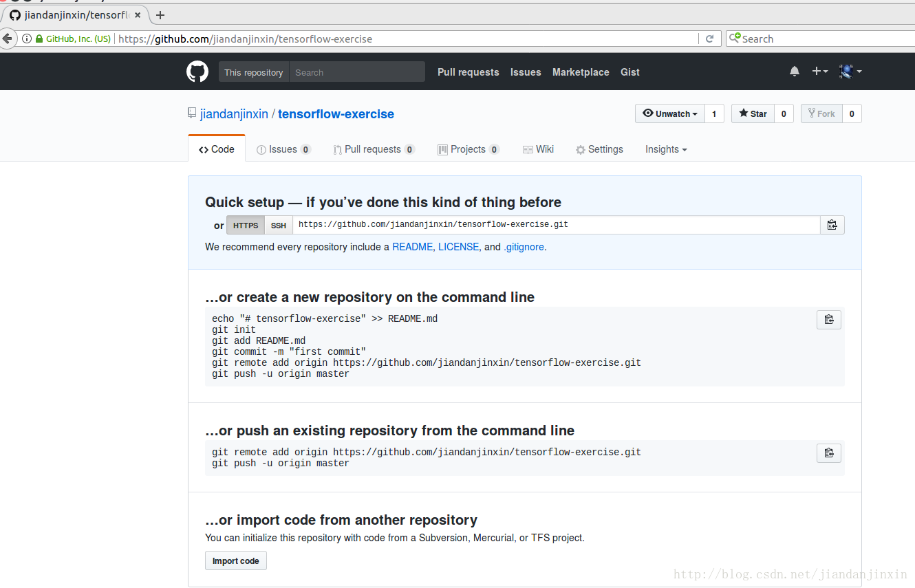Copy the push existing repository commands

[x=829, y=453]
